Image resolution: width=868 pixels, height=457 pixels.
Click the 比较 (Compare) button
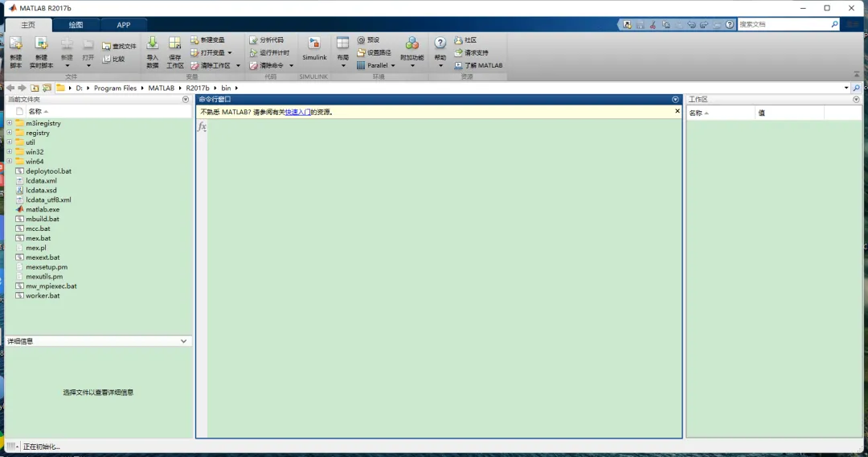point(113,59)
